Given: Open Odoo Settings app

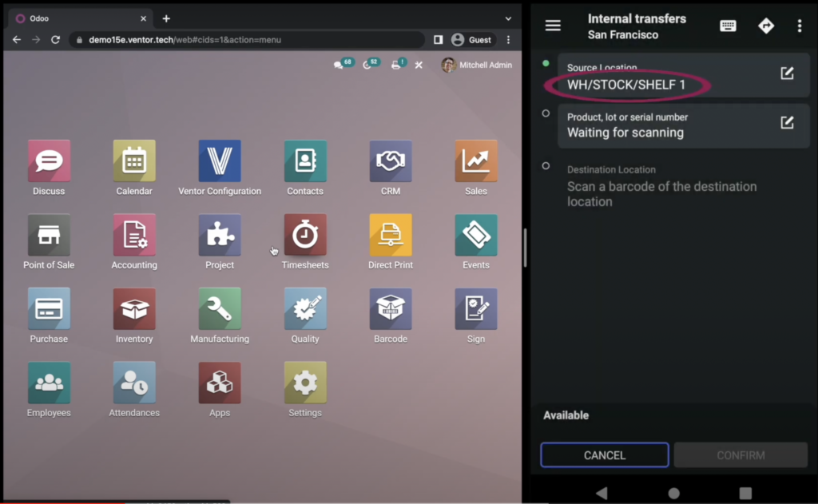Looking at the screenshot, I should 305,383.
